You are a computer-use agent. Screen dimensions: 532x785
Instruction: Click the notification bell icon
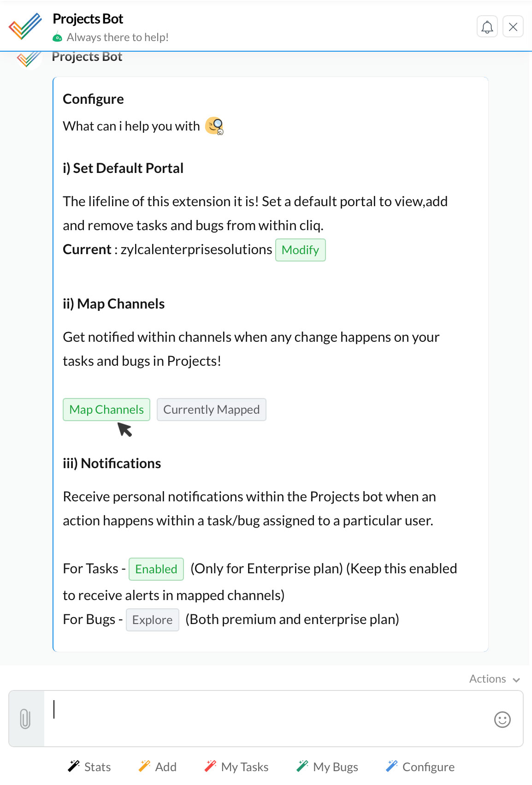pyautogui.click(x=487, y=27)
